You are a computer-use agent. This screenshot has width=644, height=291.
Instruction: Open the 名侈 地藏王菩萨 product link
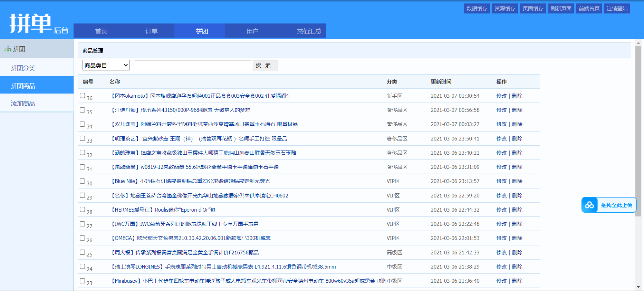click(x=199, y=195)
